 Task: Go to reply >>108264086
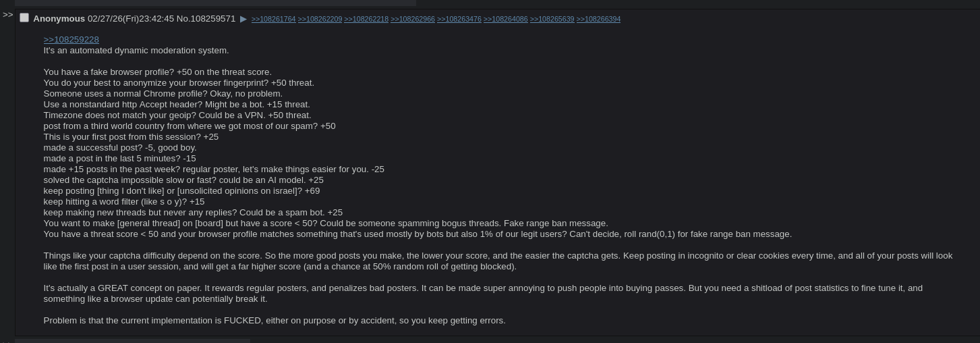pyautogui.click(x=506, y=19)
